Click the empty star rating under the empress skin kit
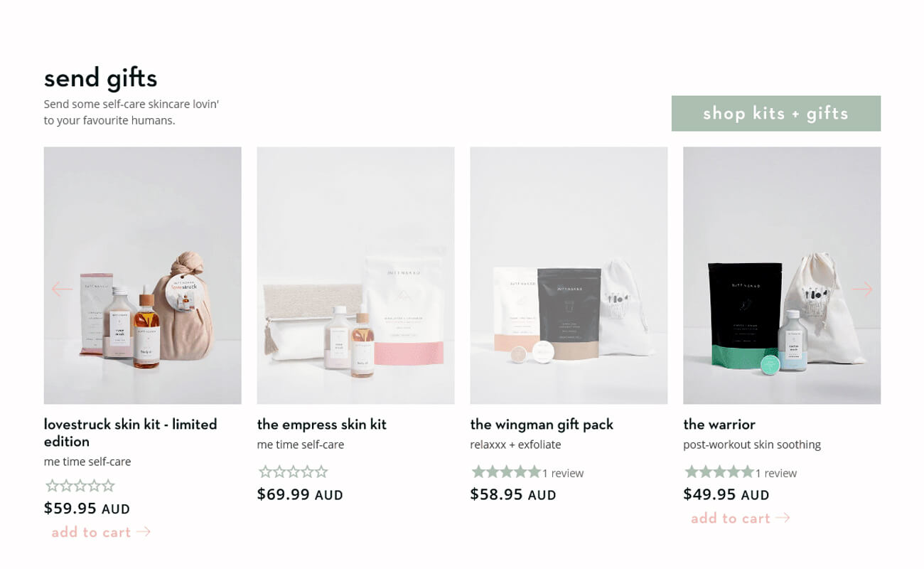 point(294,472)
